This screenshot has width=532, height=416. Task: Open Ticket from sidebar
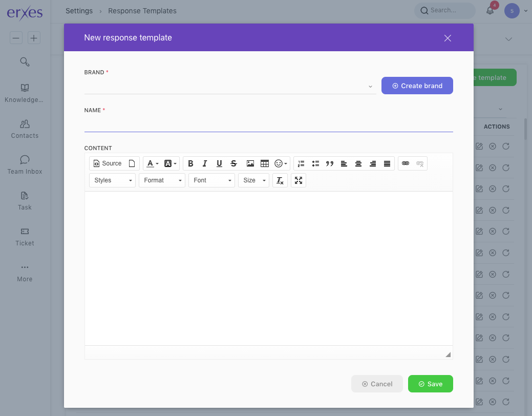[25, 237]
